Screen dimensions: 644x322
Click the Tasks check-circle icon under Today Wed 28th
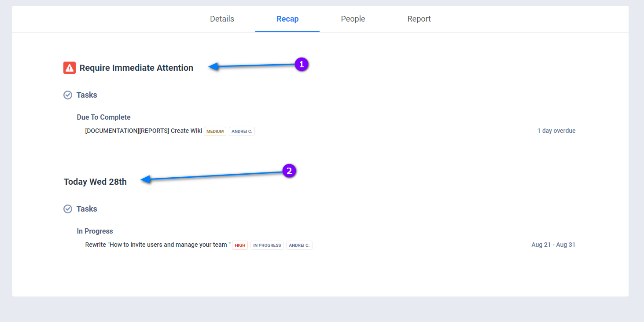[68, 209]
